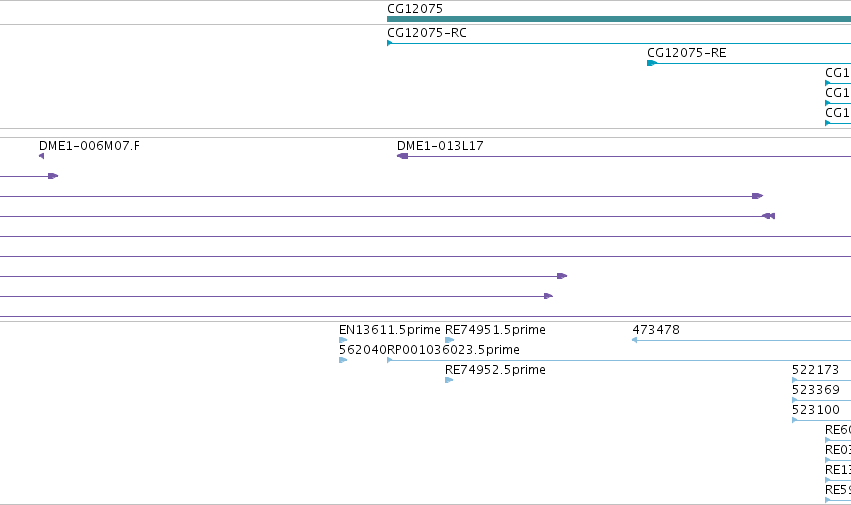Select the CG12075-RE transcript label
This screenshot has height=505, width=851.
687,53
